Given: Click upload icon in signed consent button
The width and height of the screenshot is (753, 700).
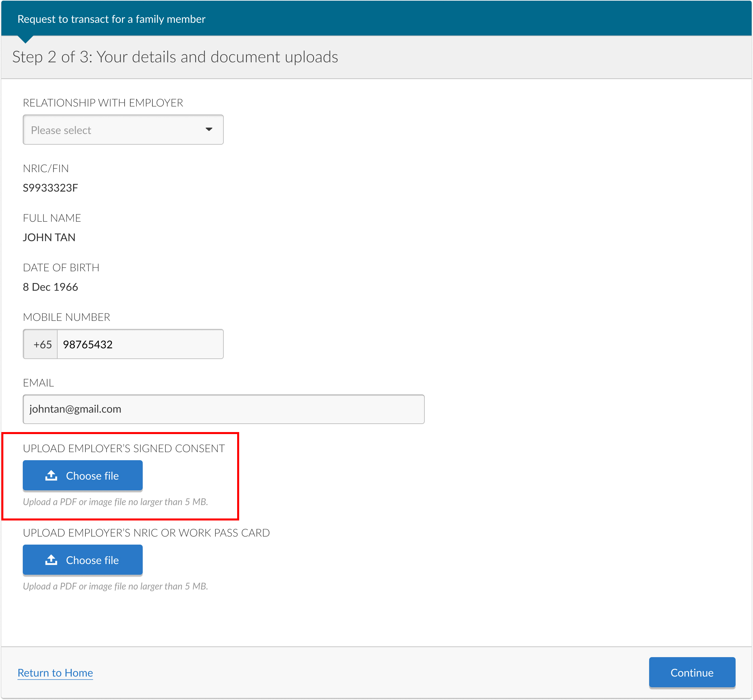Looking at the screenshot, I should [x=51, y=475].
